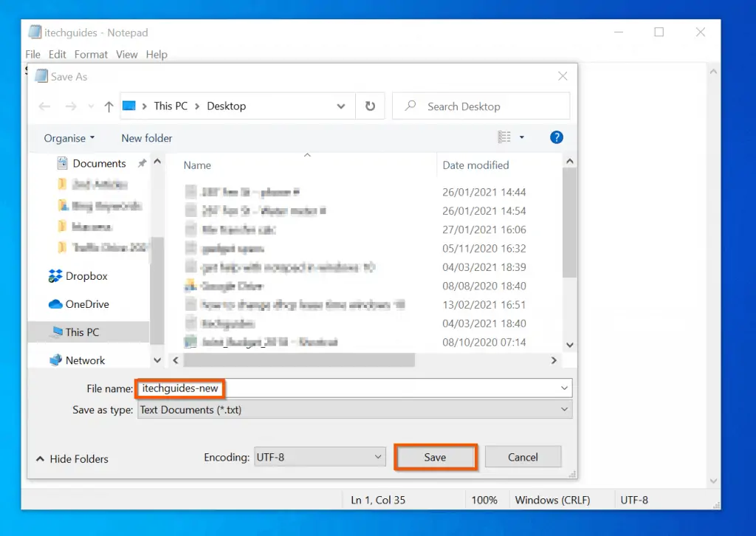Viewport: 756px width, 536px height.
Task: Click 100% zoom in Notepad status bar
Action: 484,500
